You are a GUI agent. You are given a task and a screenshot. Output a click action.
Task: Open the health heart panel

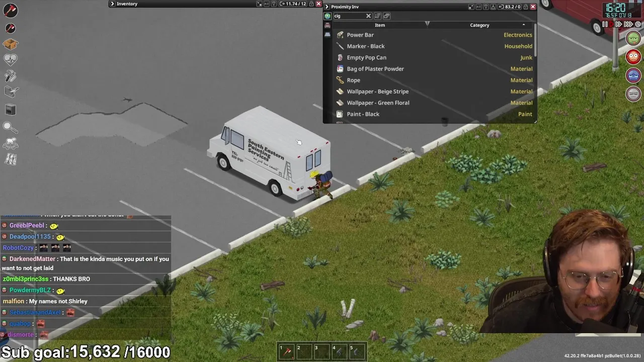(x=11, y=59)
